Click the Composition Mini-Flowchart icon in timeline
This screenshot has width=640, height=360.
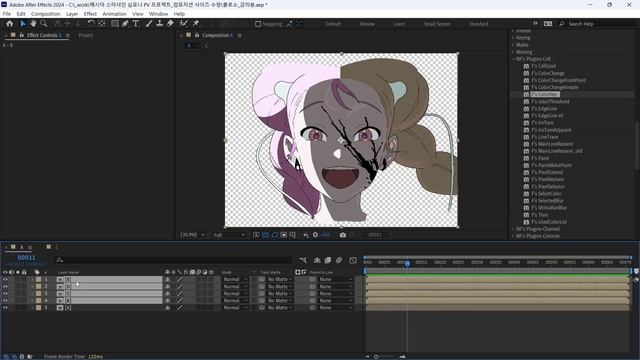tap(303, 260)
